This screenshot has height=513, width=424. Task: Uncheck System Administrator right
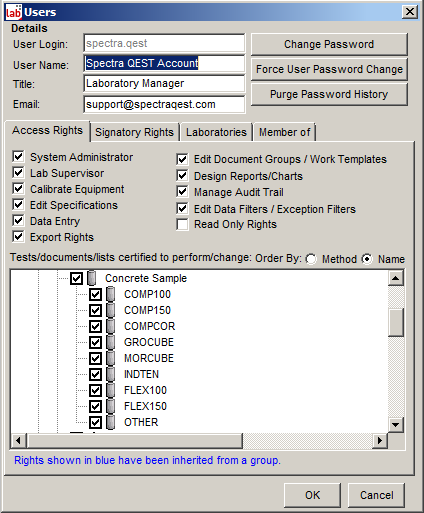[x=18, y=157]
